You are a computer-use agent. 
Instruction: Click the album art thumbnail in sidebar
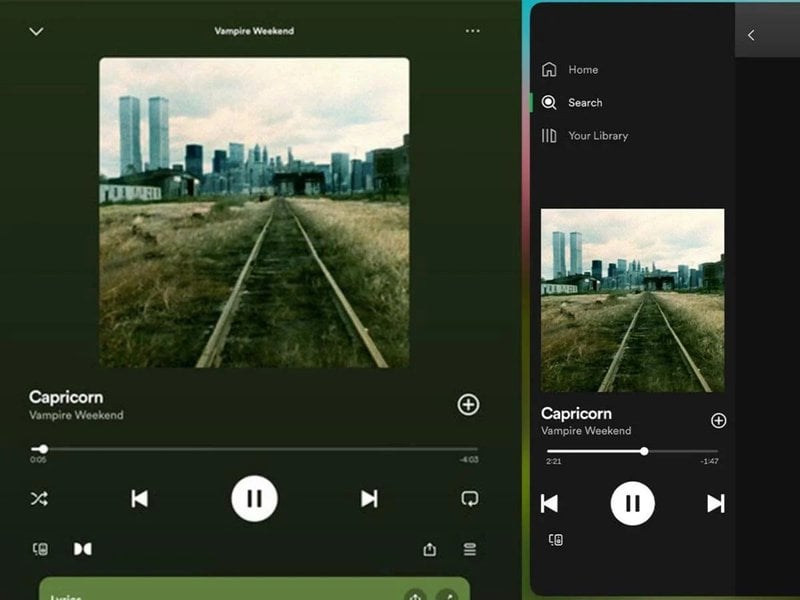click(x=631, y=293)
